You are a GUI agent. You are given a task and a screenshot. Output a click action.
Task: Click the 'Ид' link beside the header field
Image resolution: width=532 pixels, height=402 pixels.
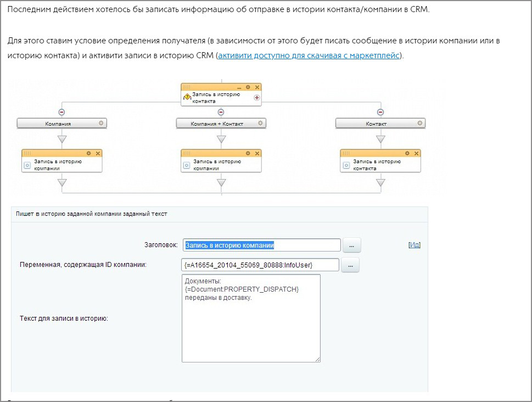[x=415, y=245]
